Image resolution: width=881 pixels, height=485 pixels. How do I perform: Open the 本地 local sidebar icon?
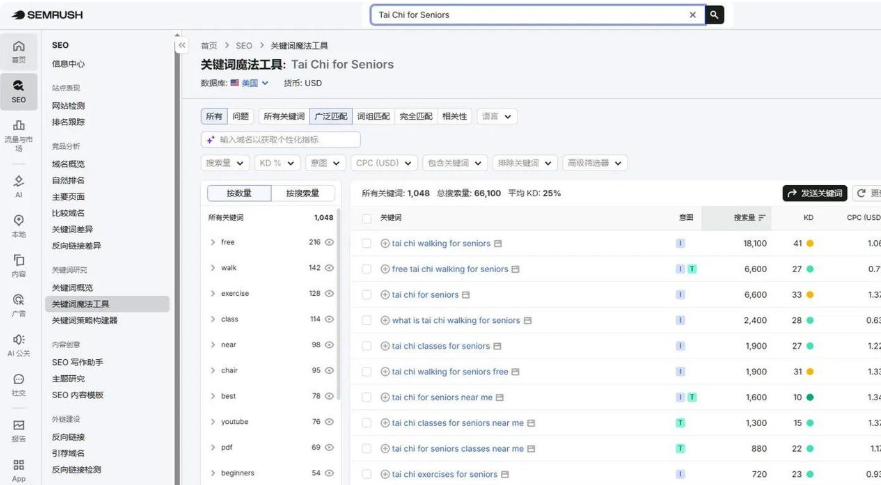tap(19, 226)
